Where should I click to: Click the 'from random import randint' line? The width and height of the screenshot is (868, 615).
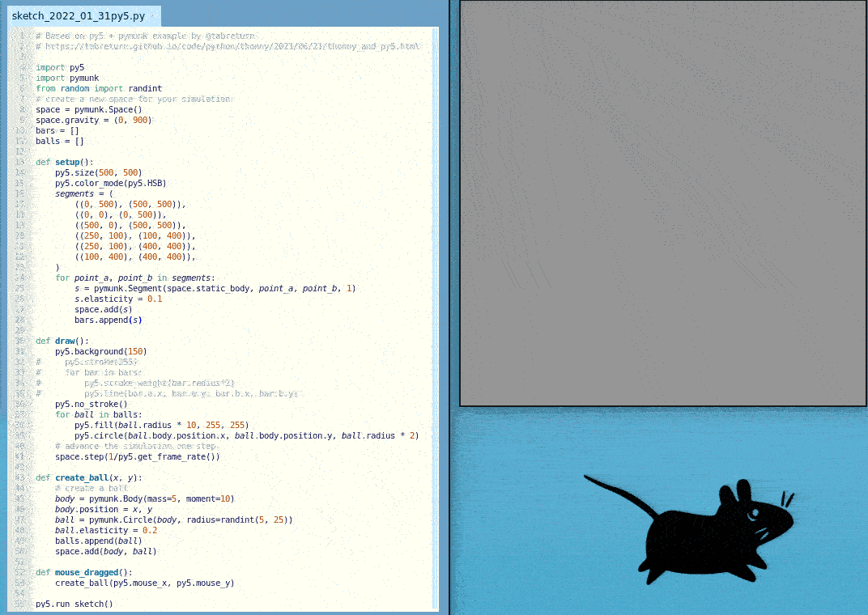[99, 88]
